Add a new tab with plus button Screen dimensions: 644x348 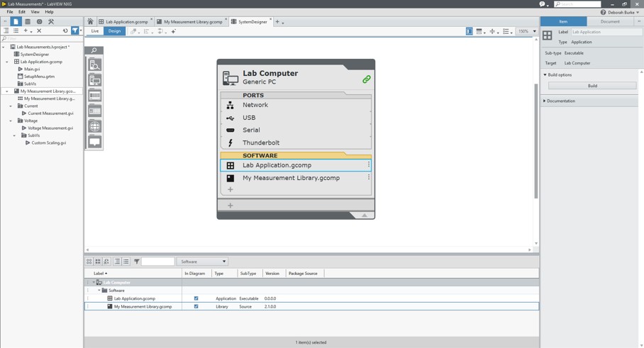(x=277, y=22)
